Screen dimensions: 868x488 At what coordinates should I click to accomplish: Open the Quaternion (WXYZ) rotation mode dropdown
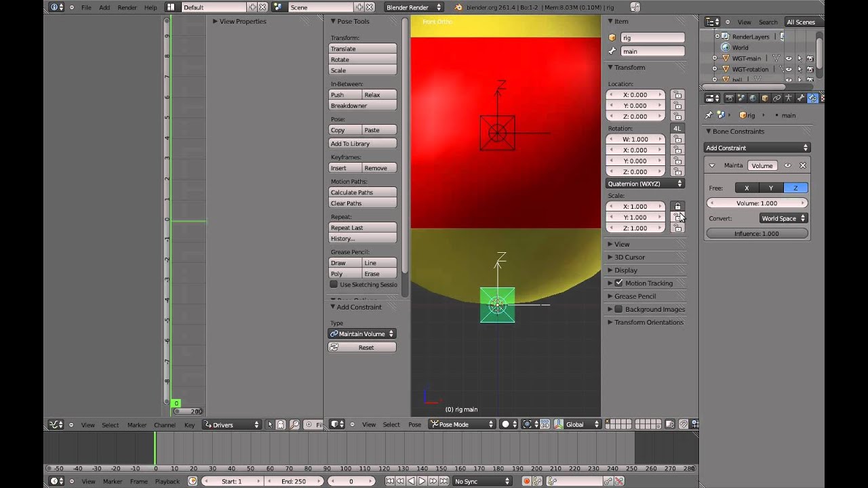coord(645,184)
